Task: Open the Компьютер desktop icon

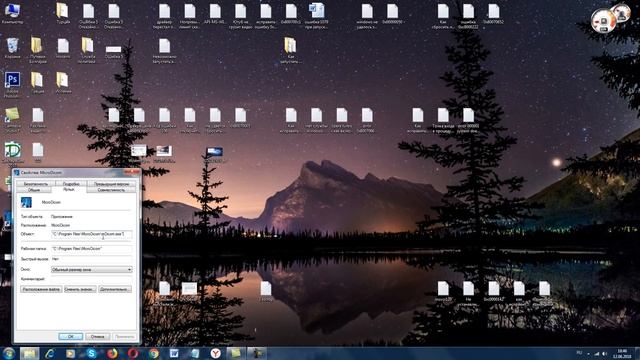Action: click(x=12, y=13)
